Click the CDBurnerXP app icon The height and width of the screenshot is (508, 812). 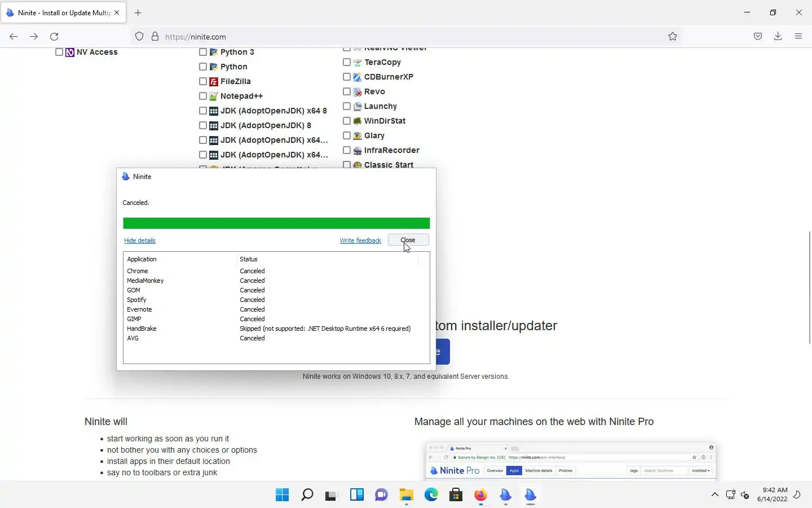tap(358, 77)
